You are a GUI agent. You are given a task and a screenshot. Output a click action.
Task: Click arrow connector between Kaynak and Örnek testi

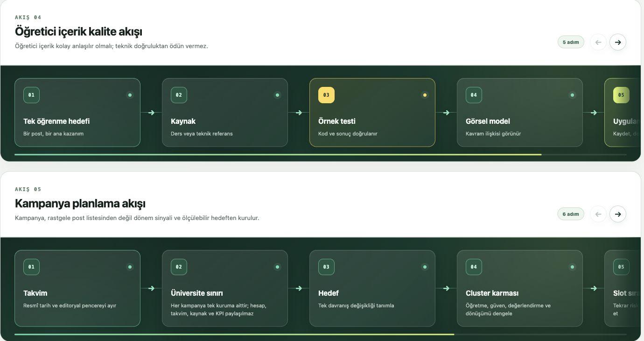pyautogui.click(x=299, y=113)
